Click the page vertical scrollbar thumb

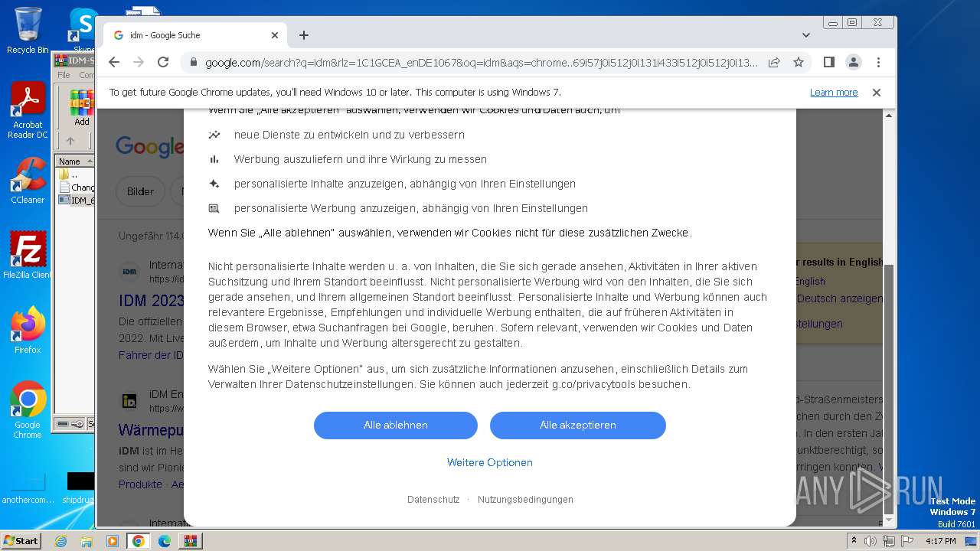[x=889, y=389]
